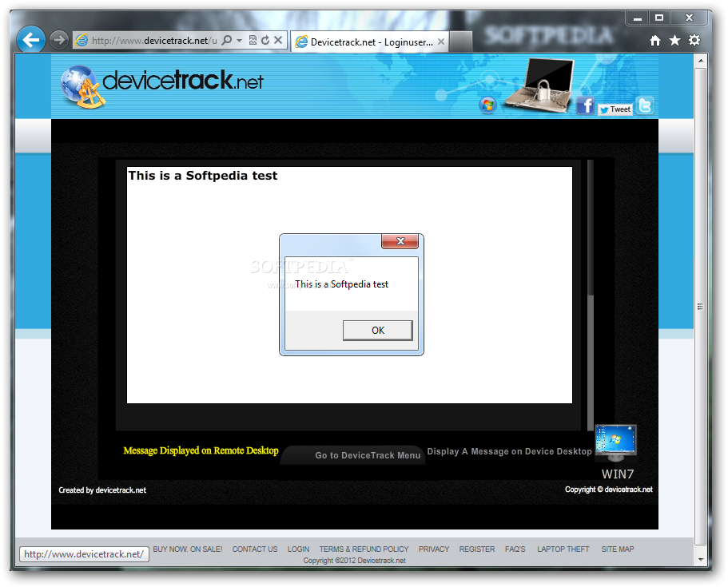Open the browser Home icon

(x=655, y=41)
